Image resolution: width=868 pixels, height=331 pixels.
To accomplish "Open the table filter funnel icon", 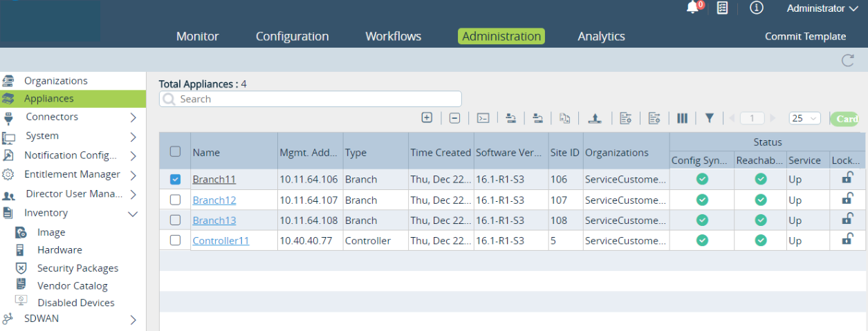I will (x=709, y=118).
